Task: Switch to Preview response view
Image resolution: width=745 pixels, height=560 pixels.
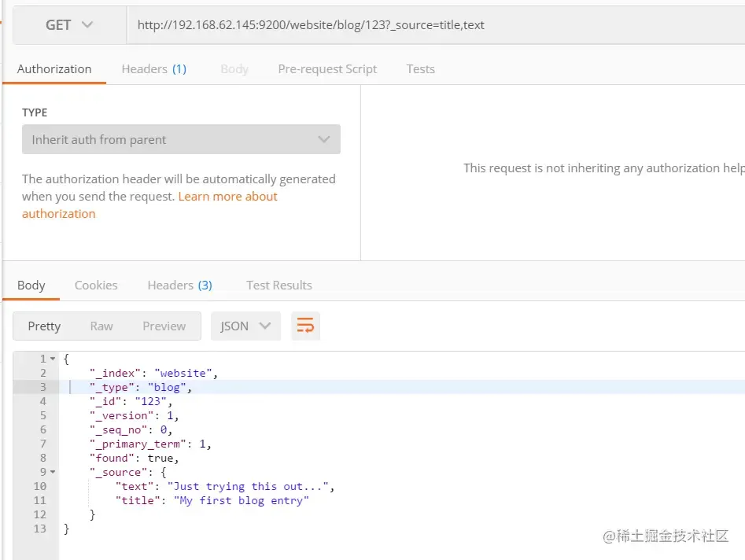Action: coord(164,326)
